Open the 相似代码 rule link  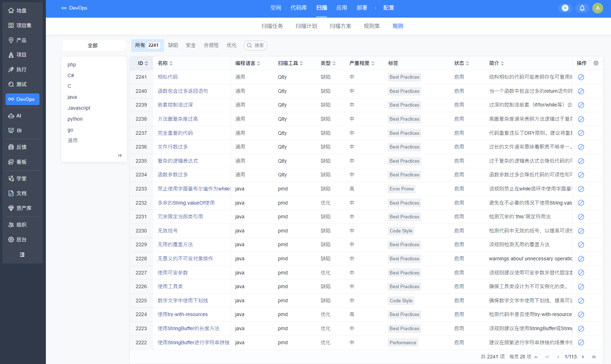click(168, 77)
